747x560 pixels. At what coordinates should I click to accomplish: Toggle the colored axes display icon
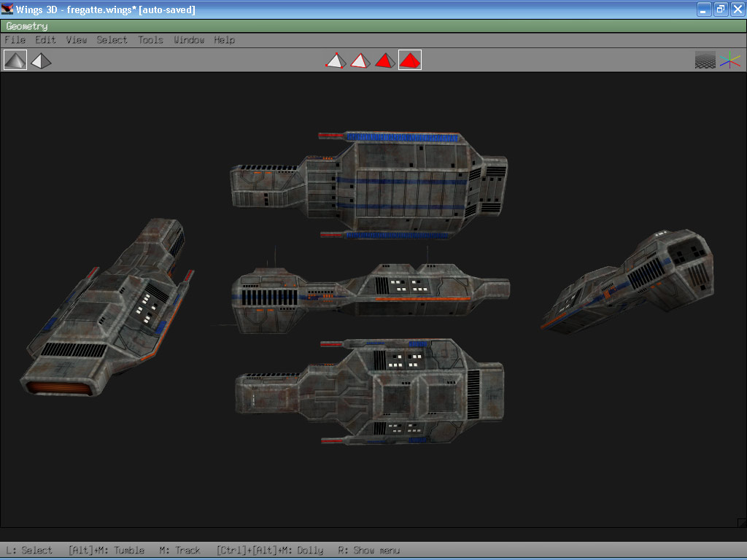point(729,61)
